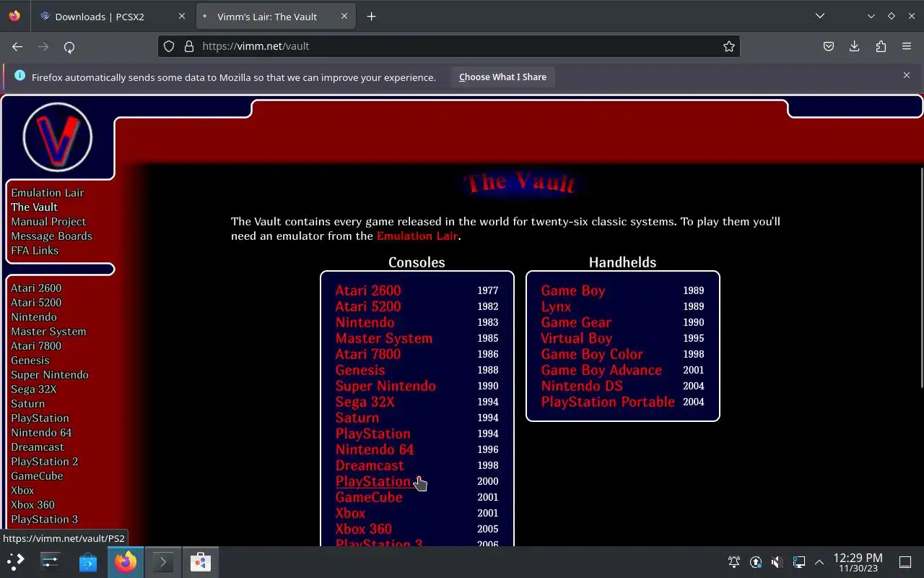
Task: Close the Vimm's Lair tab
Action: 344,16
